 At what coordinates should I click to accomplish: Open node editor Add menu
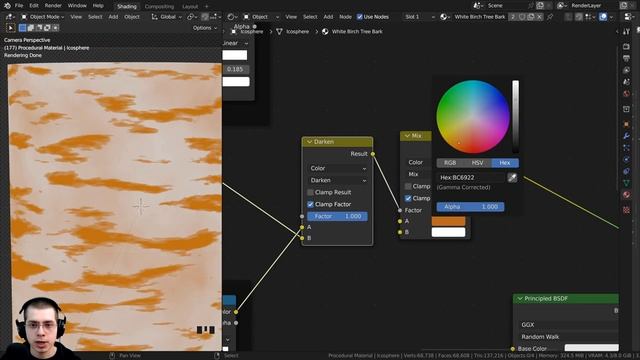pyautogui.click(x=328, y=17)
